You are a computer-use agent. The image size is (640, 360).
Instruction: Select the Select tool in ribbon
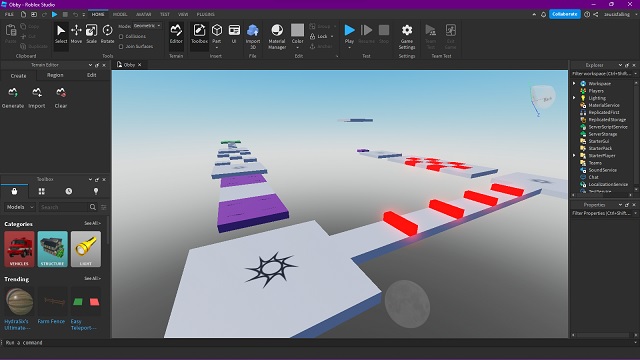61,34
